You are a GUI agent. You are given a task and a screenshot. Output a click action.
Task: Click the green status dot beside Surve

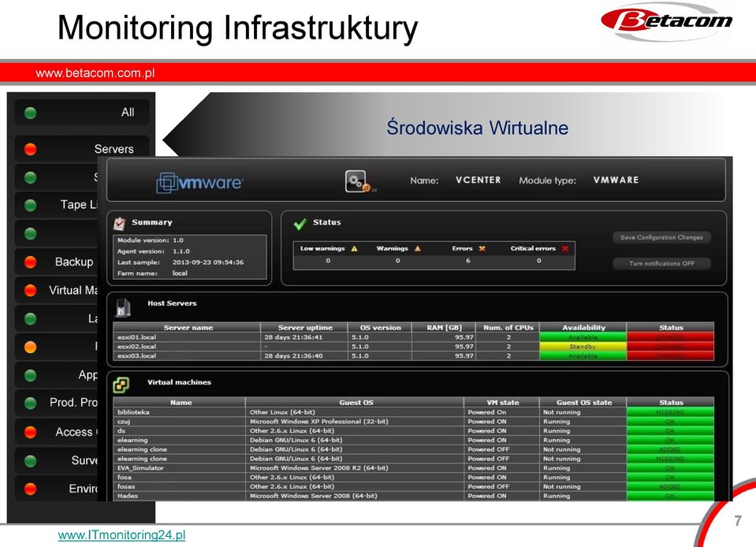[x=31, y=461]
